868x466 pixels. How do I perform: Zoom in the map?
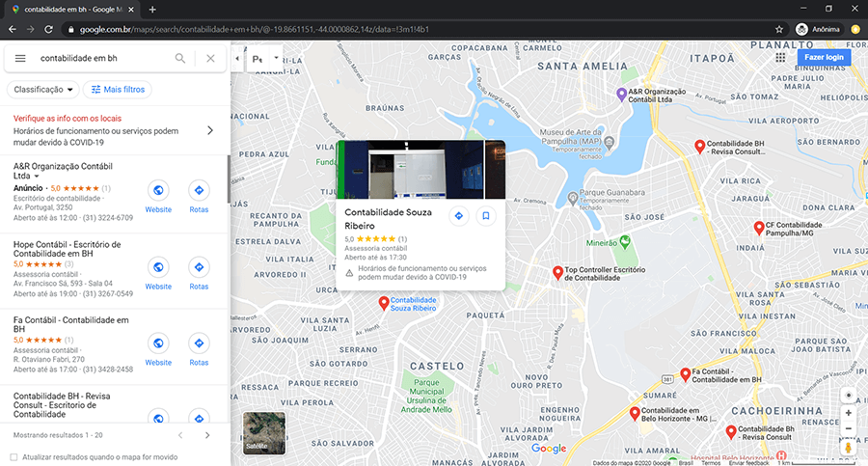click(x=848, y=413)
